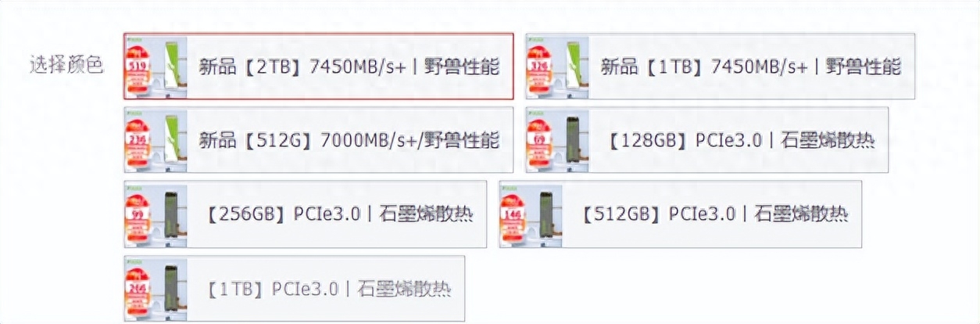Select the【128GB】PCIe3.0 石墨烯散热 label

pyautogui.click(x=741, y=141)
